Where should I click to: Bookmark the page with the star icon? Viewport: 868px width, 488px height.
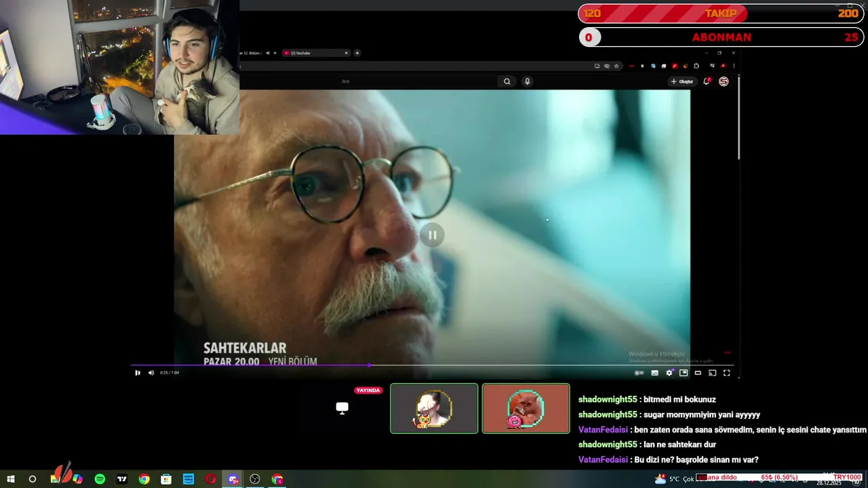(x=616, y=66)
